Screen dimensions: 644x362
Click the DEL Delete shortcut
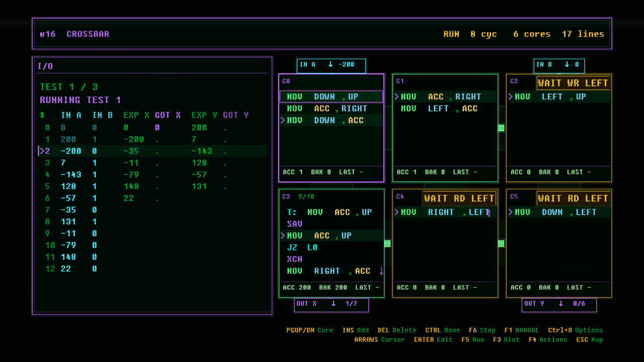point(397,330)
